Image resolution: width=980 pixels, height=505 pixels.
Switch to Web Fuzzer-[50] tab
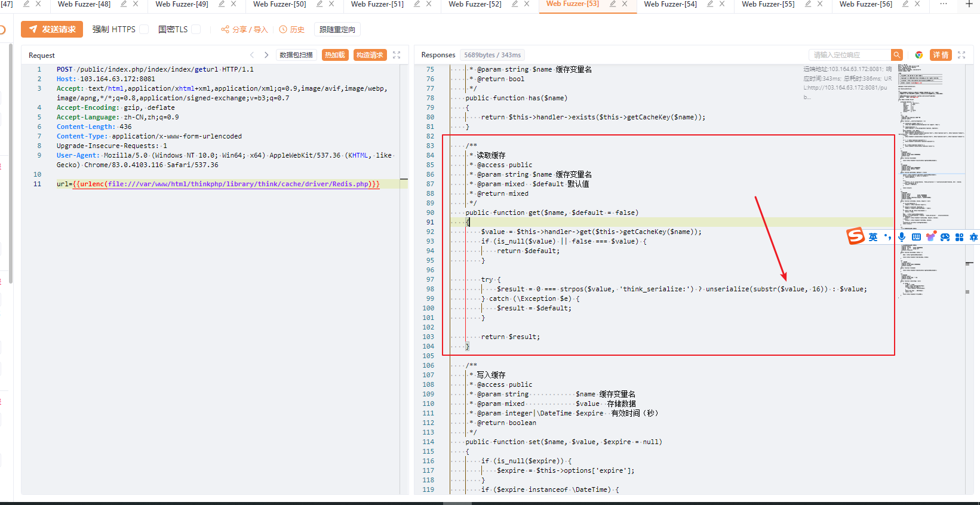coord(279,4)
